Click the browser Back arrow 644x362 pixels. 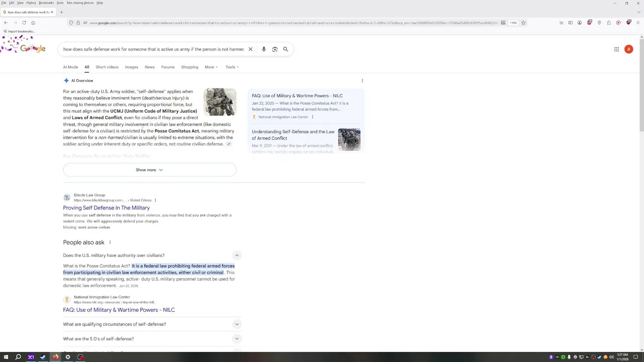[6, 23]
